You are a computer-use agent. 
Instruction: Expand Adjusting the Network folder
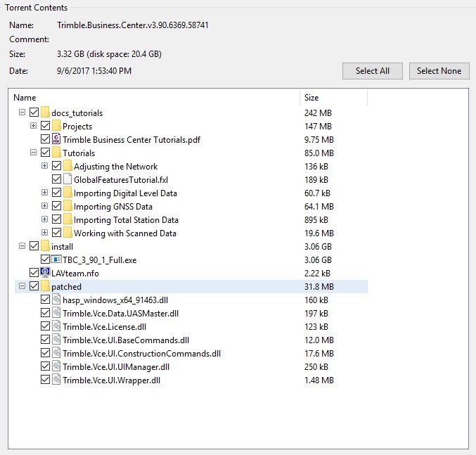tap(44, 166)
